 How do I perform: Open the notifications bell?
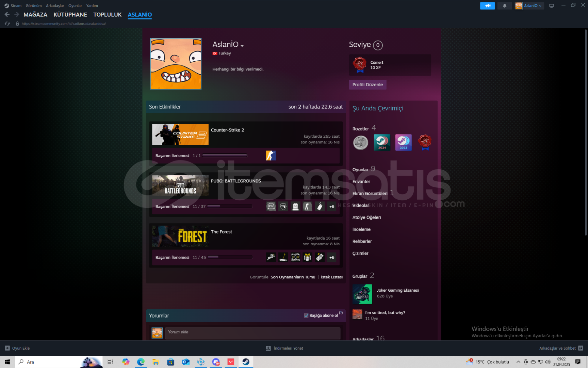[505, 6]
